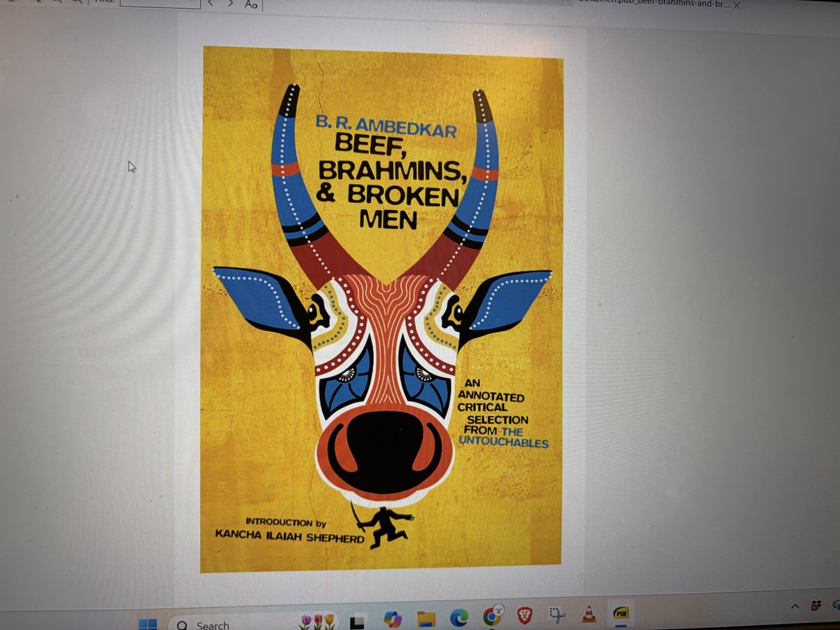Open Google Chrome from the taskbar
Screen dimensions: 840x630
(492, 617)
